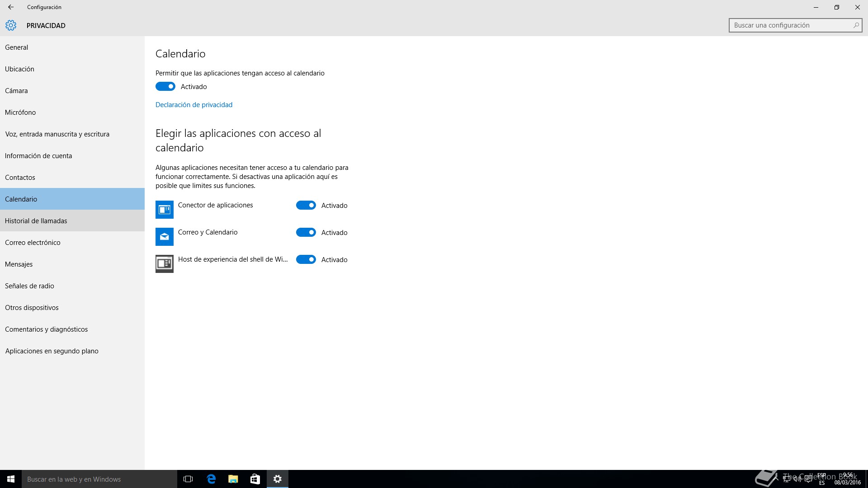This screenshot has width=868, height=488.
Task: Open File Explorer from the taskbar
Action: [233, 479]
